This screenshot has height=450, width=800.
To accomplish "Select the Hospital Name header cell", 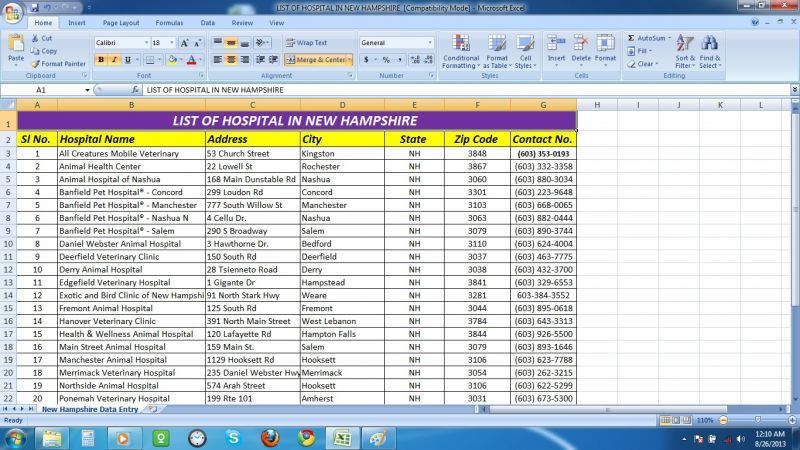I will tap(131, 139).
